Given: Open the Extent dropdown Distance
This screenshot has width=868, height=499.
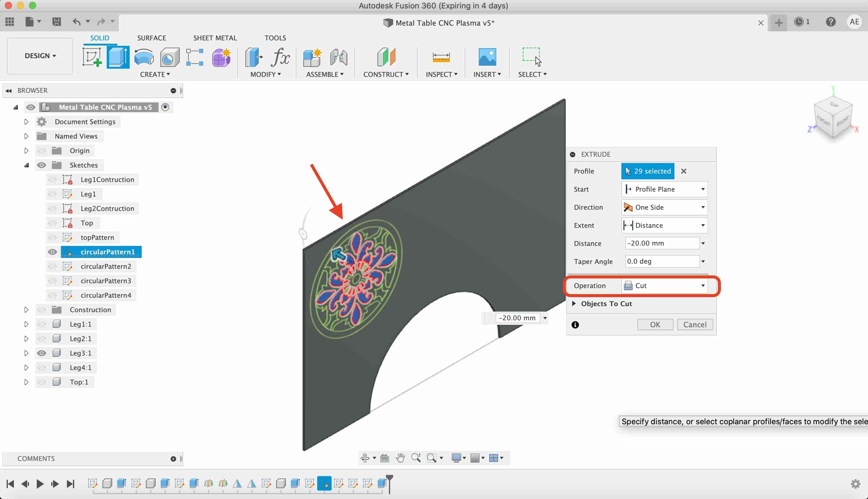Looking at the screenshot, I should 664,225.
